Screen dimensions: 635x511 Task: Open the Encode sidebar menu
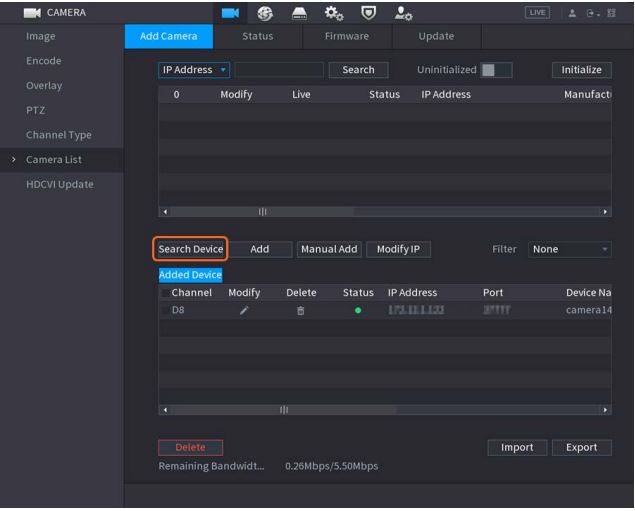coord(44,61)
